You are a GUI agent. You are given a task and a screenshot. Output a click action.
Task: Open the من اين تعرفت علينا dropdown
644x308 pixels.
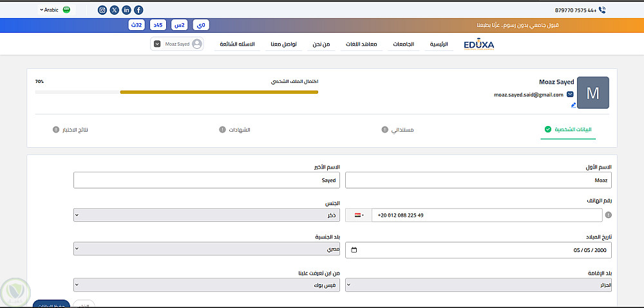(207, 285)
